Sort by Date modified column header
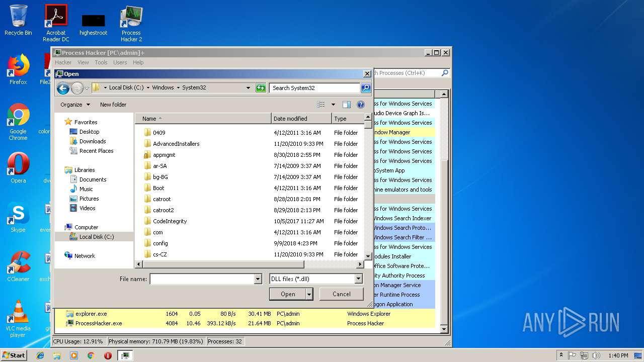644x362 pixels. 301,119
